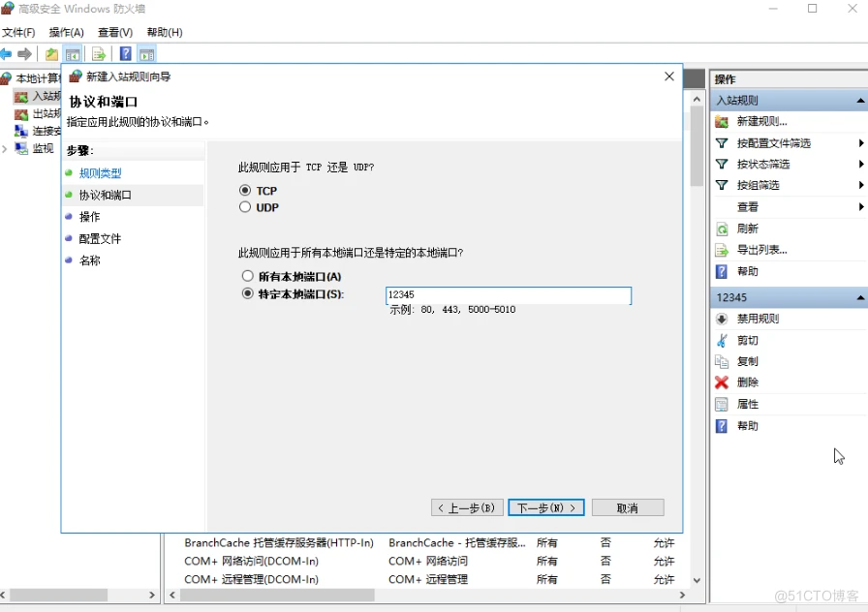868x612 pixels.
Task: Select the TCP protocol radio button
Action: click(245, 190)
